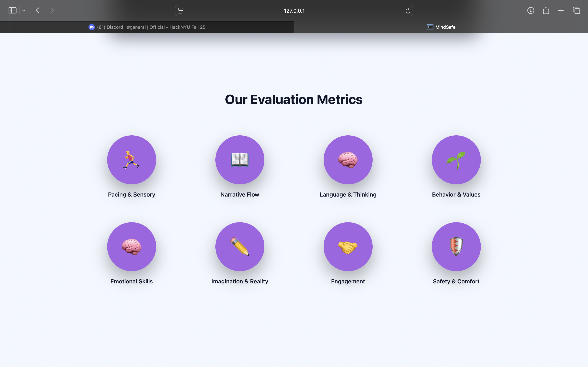Click the Engagement handshake icon
588x367 pixels.
tap(348, 247)
